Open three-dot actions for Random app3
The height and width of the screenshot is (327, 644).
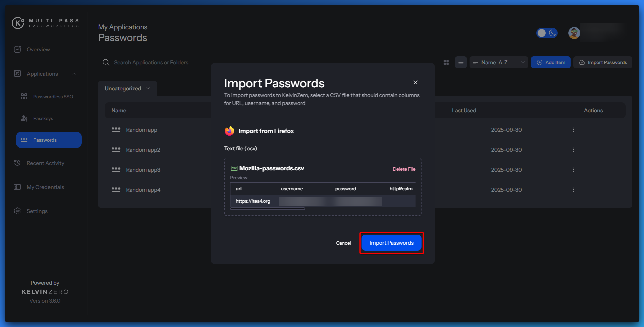(573, 170)
